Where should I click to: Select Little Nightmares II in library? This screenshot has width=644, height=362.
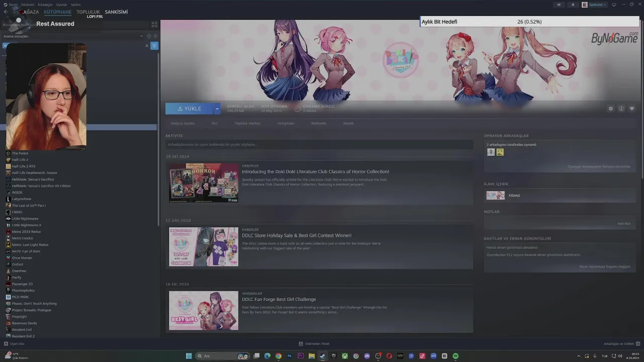pyautogui.click(x=27, y=225)
